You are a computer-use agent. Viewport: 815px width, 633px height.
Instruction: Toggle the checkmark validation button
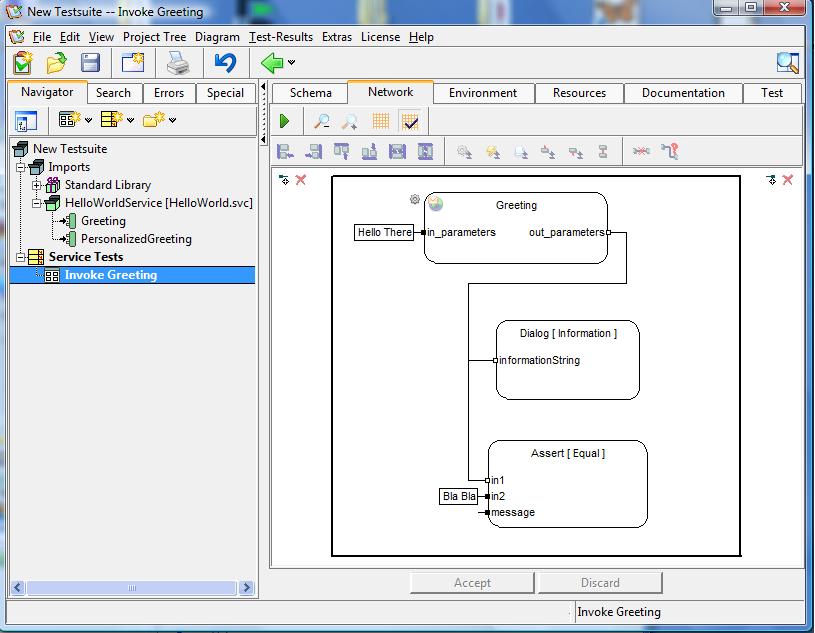tap(409, 121)
